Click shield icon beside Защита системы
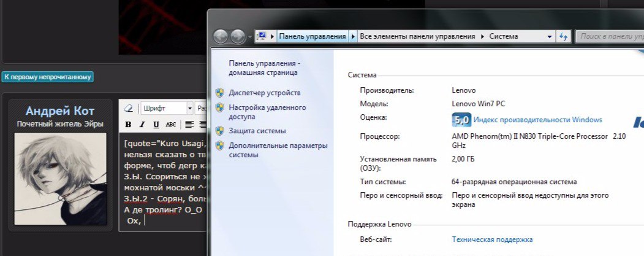 [x=220, y=131]
